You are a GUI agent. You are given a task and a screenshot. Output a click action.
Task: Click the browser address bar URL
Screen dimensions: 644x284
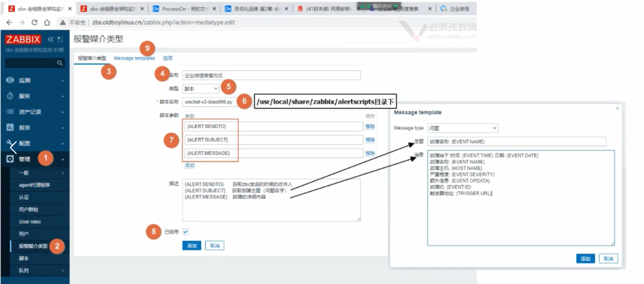click(163, 22)
